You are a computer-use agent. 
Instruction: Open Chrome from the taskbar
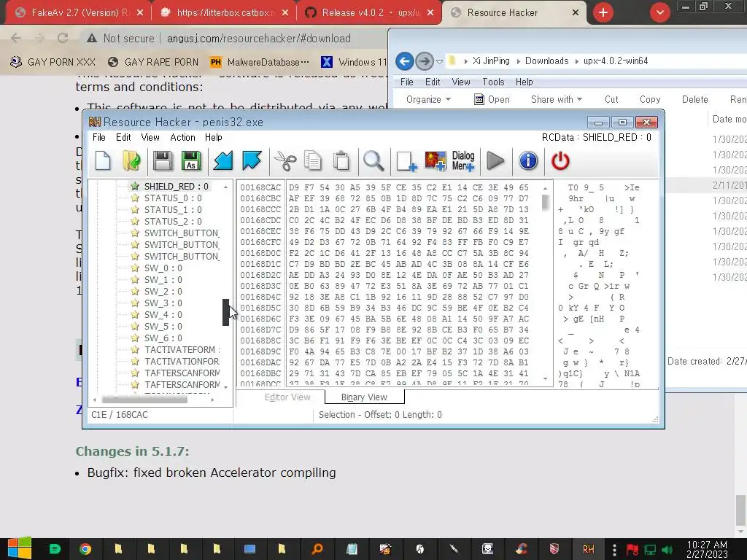(x=85, y=549)
